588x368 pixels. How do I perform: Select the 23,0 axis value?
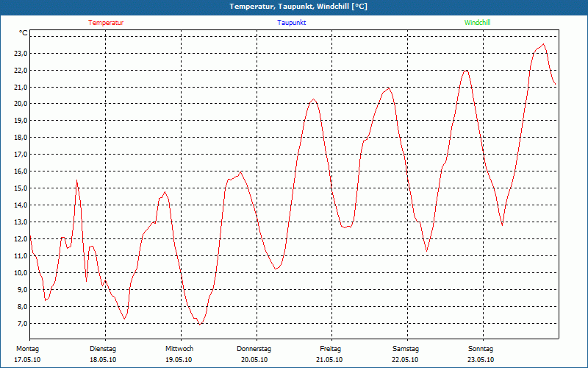[x=21, y=53]
